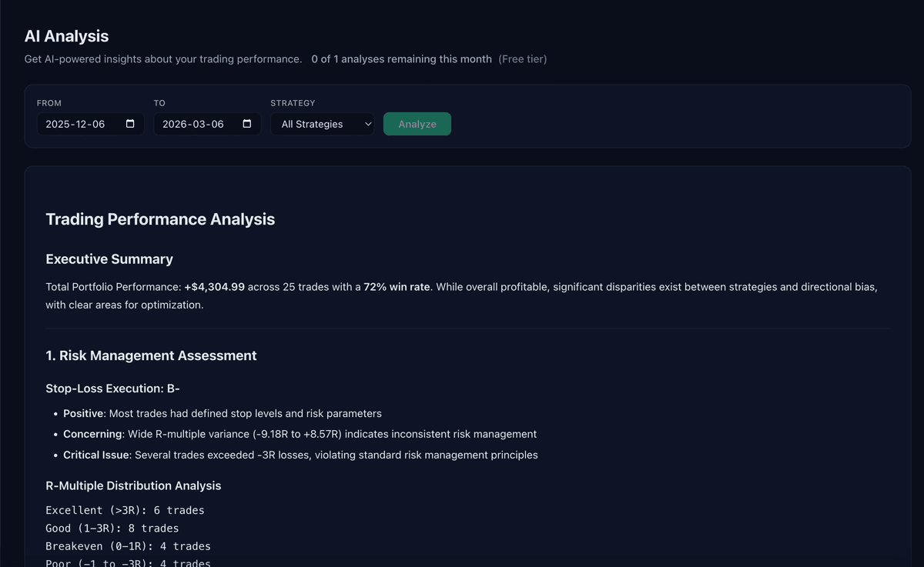Click the Excellent (>3R): 6 trades line
The height and width of the screenshot is (567, 924).
click(x=125, y=510)
